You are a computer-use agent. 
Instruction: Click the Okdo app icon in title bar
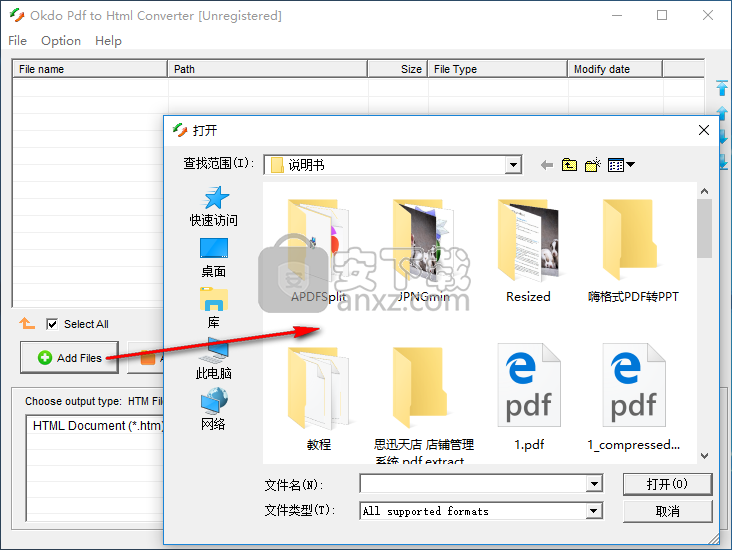(17, 15)
